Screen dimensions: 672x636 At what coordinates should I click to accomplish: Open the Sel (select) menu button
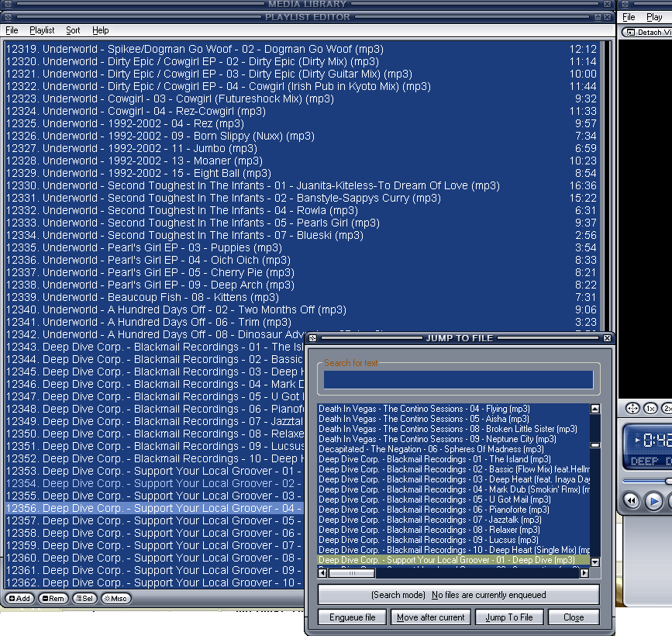click(x=84, y=598)
